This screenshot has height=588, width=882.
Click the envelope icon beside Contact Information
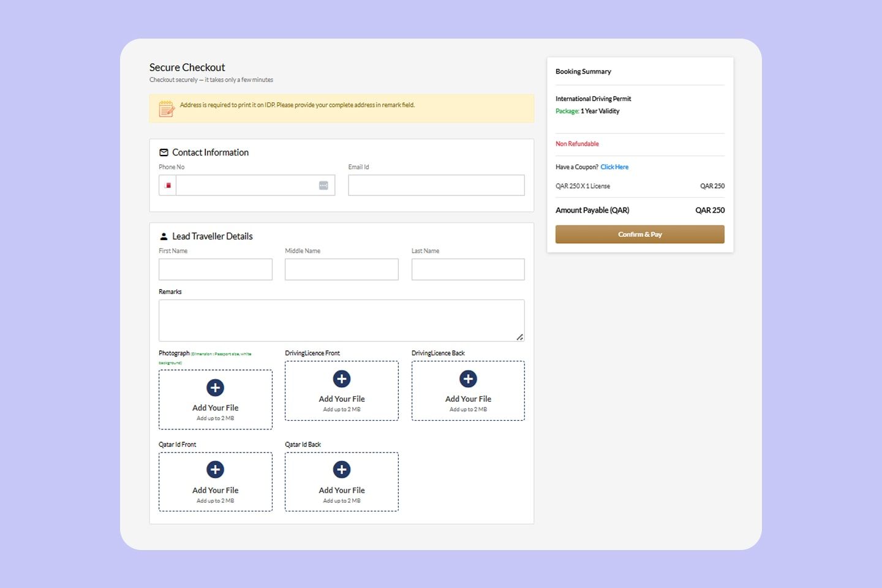(164, 153)
